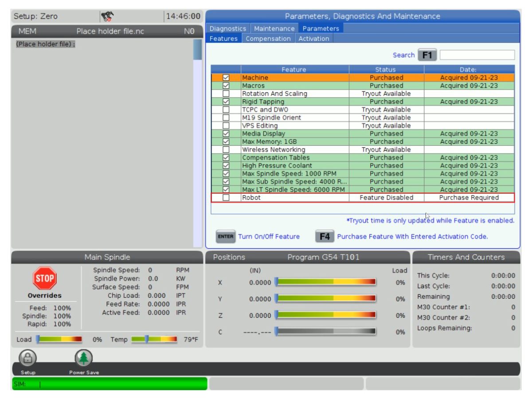The width and height of the screenshot is (532, 399).
Task: Toggle the Rotation And Scaling checkbox
Action: tap(226, 94)
